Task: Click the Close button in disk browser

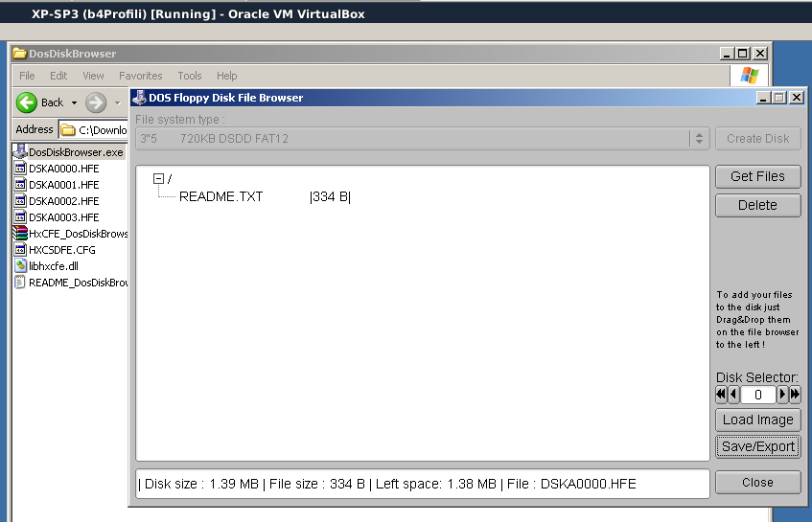Action: click(x=758, y=482)
